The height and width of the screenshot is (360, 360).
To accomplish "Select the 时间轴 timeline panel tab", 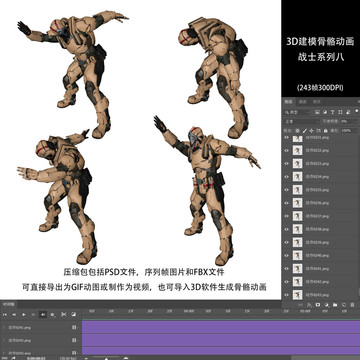I will (8, 304).
